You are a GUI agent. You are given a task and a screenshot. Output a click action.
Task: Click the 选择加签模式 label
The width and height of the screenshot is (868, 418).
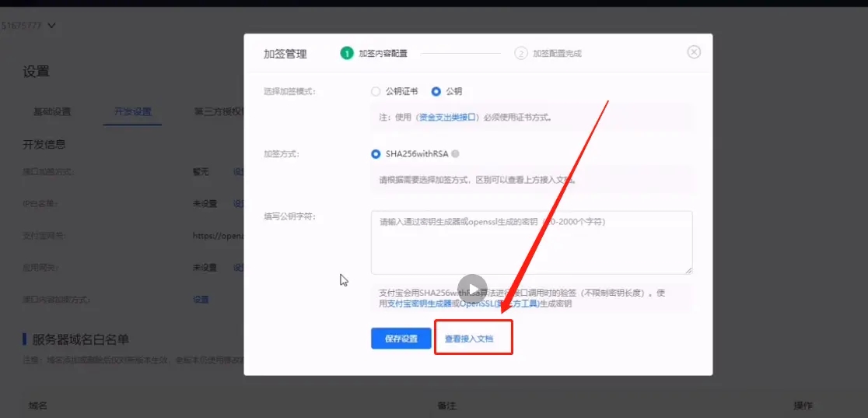(x=289, y=92)
